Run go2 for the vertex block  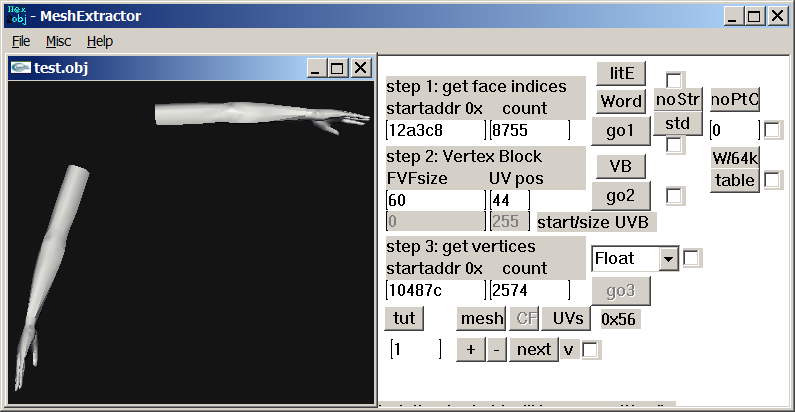point(621,196)
